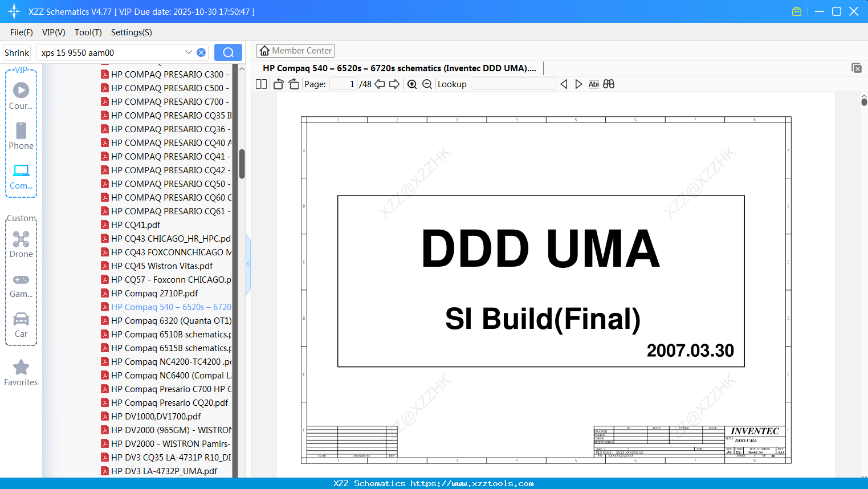The width and height of the screenshot is (868, 489).
Task: Open the Settings(S) menu
Action: [x=132, y=32]
